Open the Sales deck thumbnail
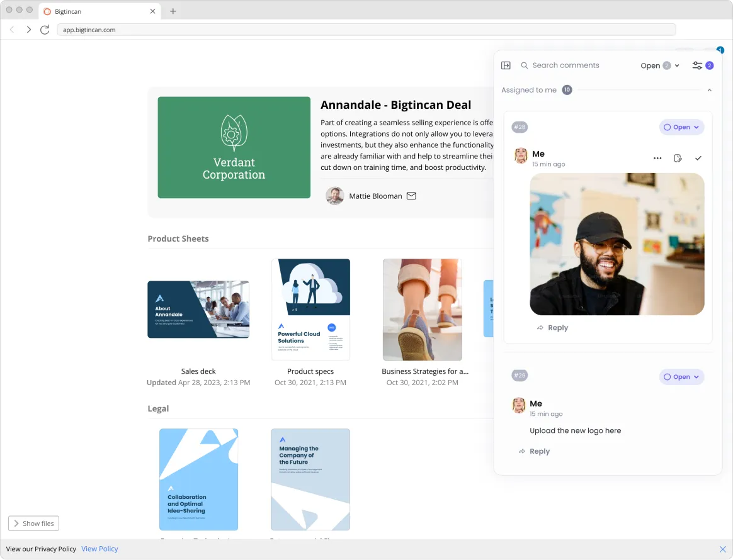Image resolution: width=733 pixels, height=560 pixels. [x=198, y=310]
